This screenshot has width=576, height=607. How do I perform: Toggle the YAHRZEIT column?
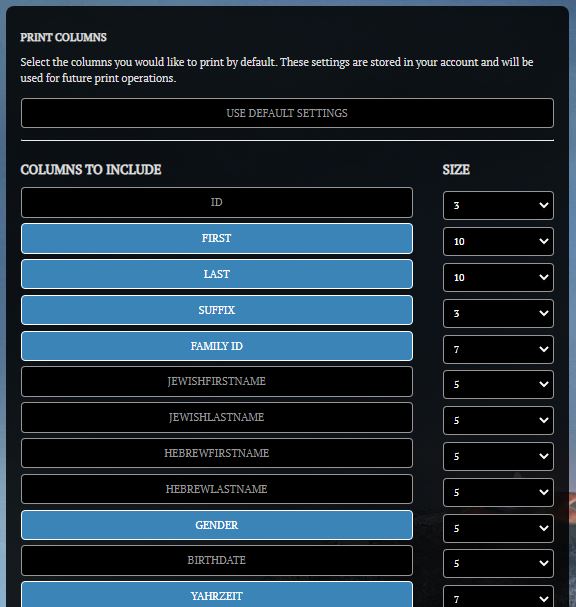click(x=217, y=595)
